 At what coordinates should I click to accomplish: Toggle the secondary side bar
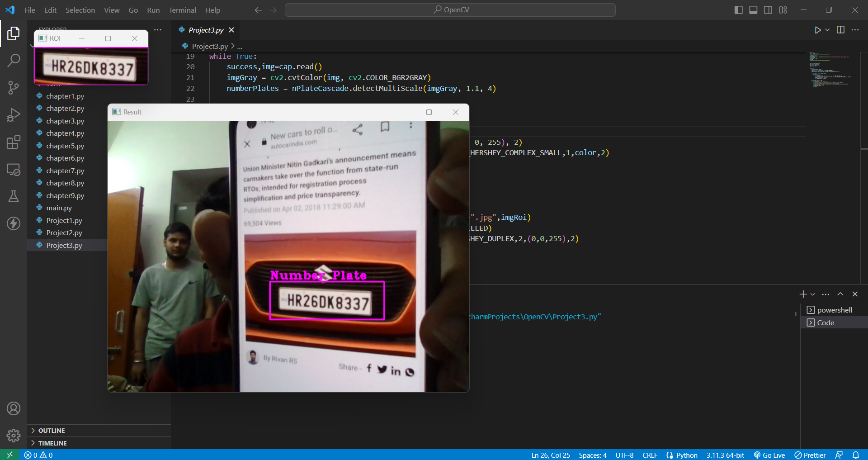[768, 10]
